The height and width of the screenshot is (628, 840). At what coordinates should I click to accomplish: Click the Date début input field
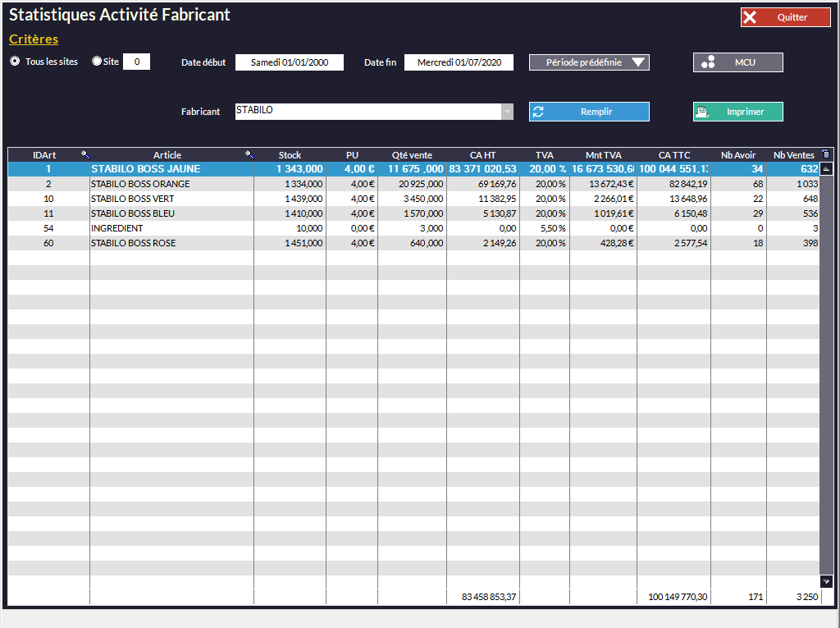pyautogui.click(x=289, y=62)
